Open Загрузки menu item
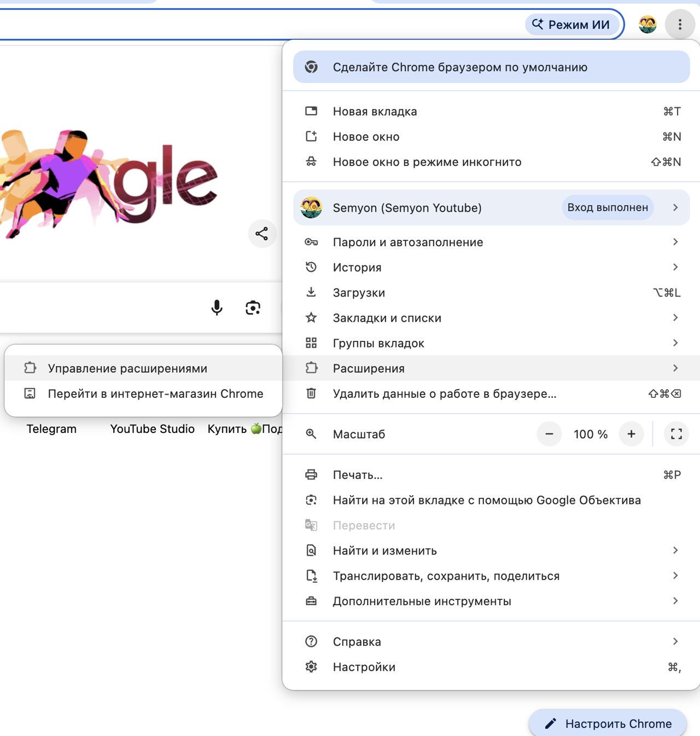The image size is (700, 736). pyautogui.click(x=491, y=293)
